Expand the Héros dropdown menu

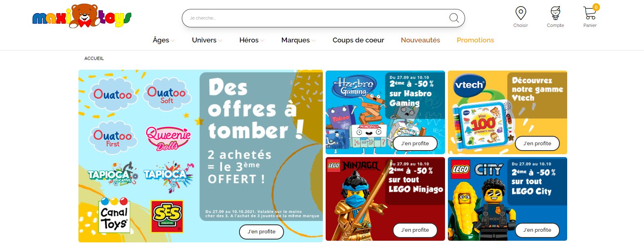click(252, 40)
